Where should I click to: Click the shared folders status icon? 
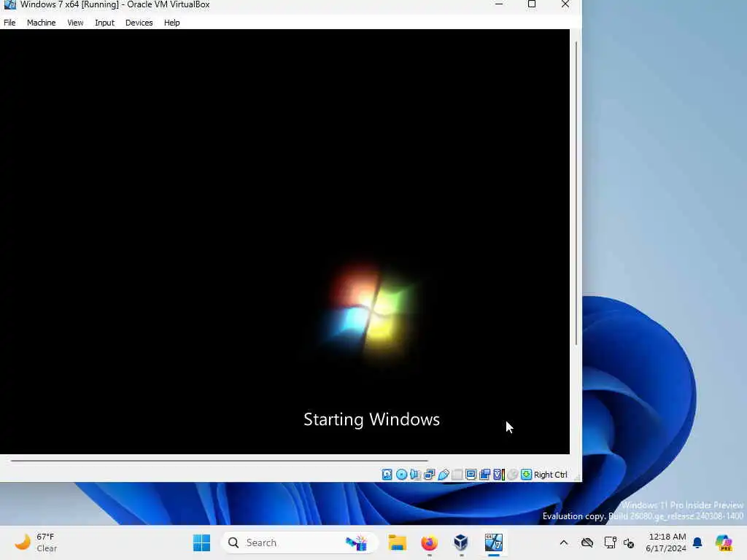pos(457,474)
